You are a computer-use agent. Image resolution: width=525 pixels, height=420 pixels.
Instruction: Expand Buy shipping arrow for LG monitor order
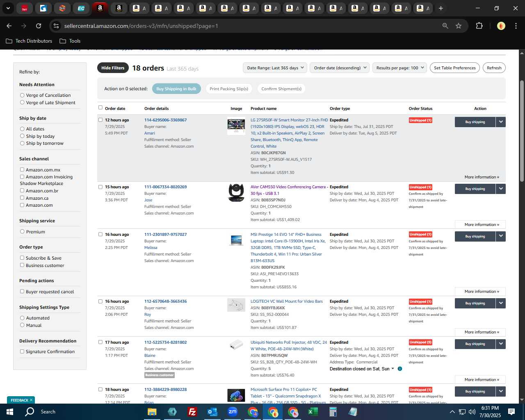pyautogui.click(x=501, y=122)
